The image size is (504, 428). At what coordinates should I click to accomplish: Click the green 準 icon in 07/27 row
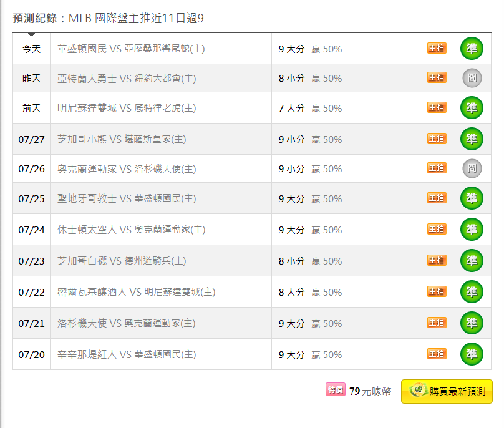pyautogui.click(x=472, y=139)
